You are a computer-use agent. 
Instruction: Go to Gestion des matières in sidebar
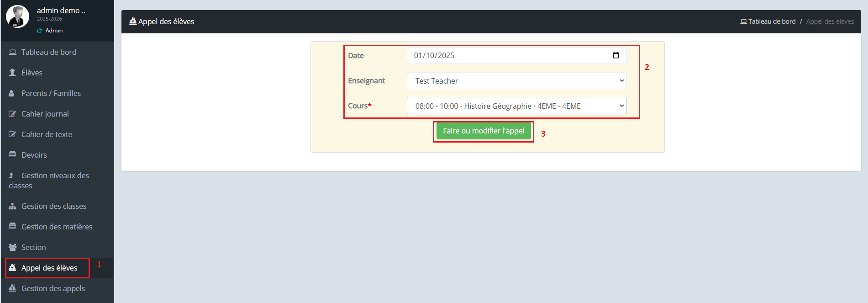[x=57, y=227]
